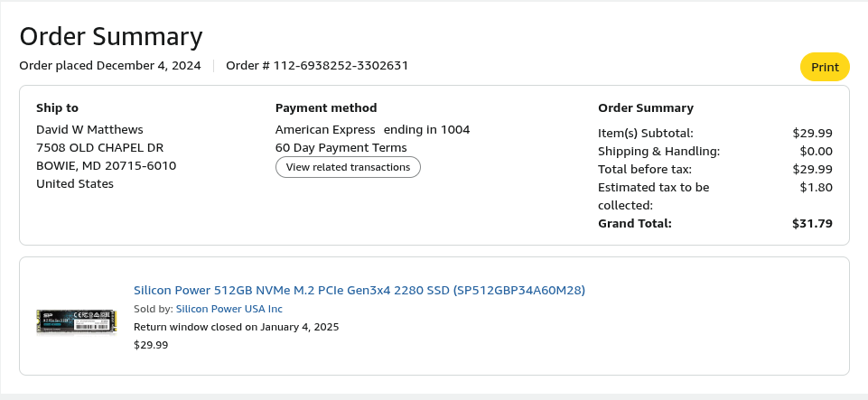Click the Order Summary page heading
868x400 pixels.
111,36
